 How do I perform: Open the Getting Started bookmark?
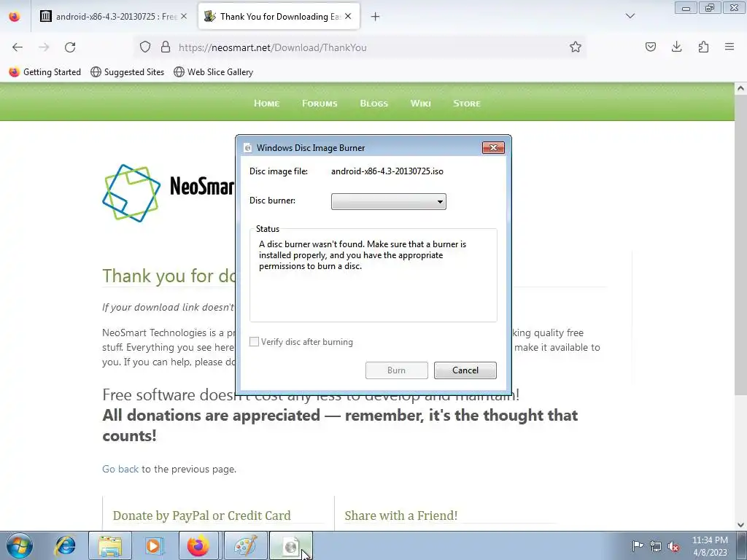(x=45, y=72)
